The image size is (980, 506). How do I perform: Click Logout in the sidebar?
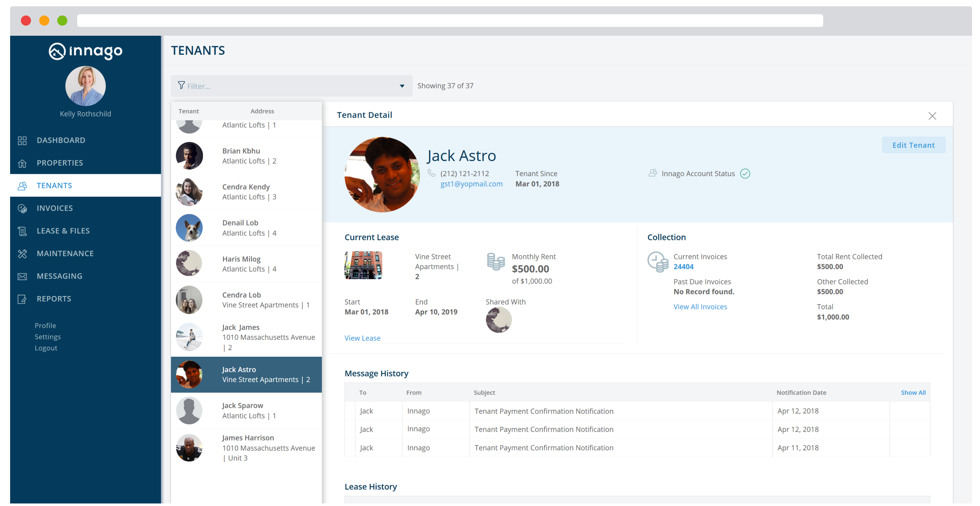46,348
